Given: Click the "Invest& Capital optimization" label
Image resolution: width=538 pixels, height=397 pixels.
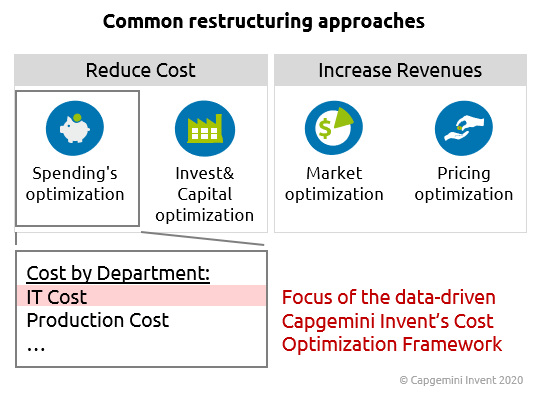Looking at the screenshot, I should click(204, 194).
